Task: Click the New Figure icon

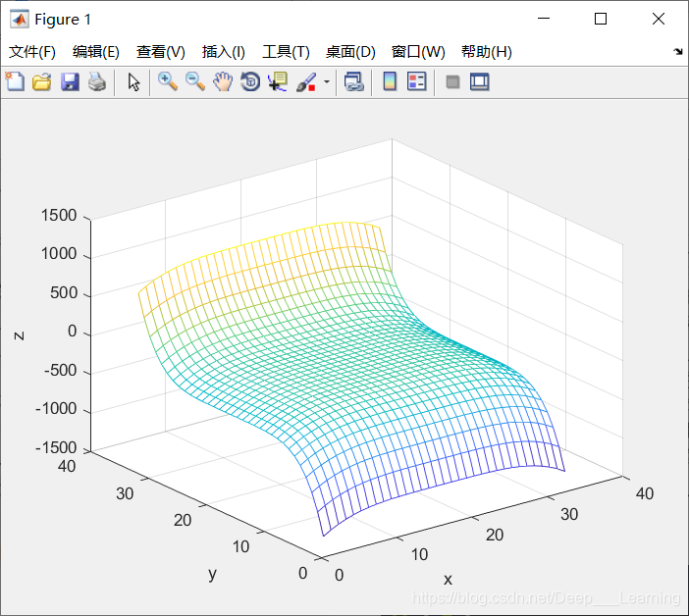Action: 15,81
